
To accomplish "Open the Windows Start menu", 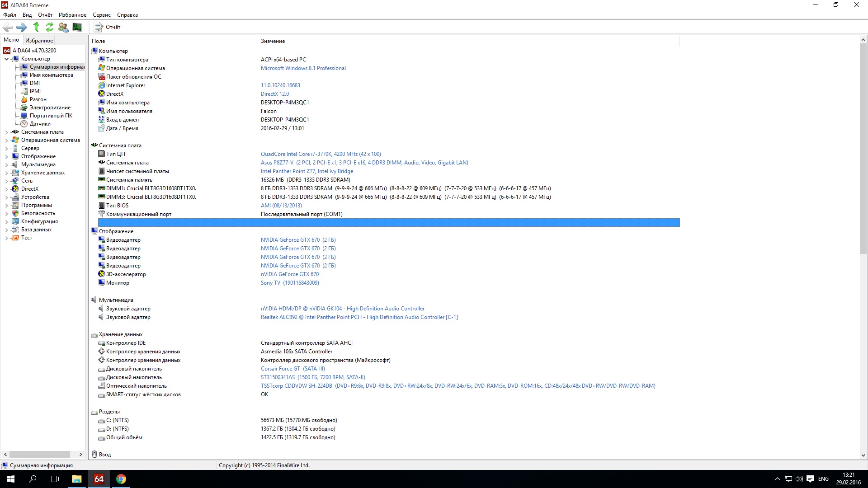I will 11,479.
